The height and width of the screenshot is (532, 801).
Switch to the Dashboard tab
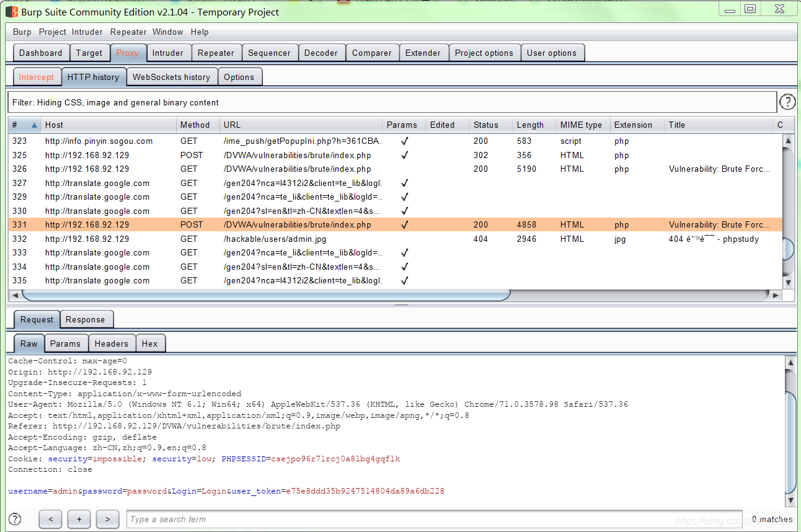tap(41, 53)
